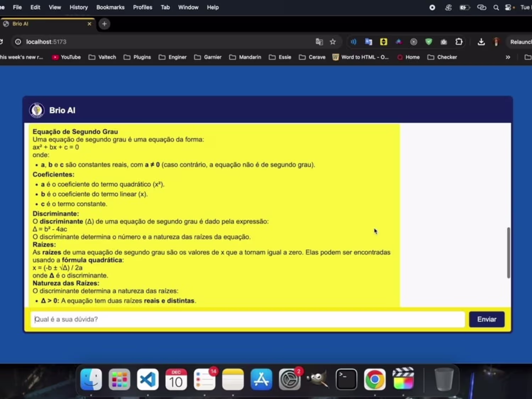Launch Visual Studio Code from the dock
Screen dimensions: 532x399
(148, 379)
